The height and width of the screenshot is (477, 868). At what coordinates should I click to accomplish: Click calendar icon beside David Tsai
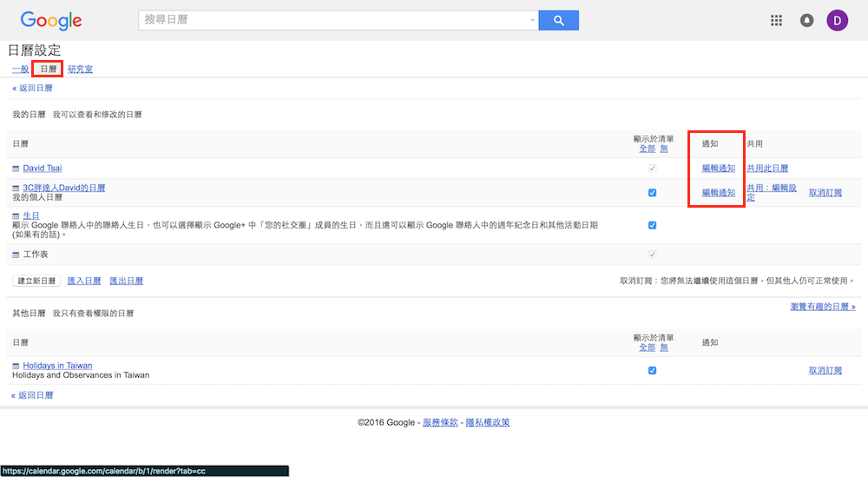pyautogui.click(x=16, y=169)
